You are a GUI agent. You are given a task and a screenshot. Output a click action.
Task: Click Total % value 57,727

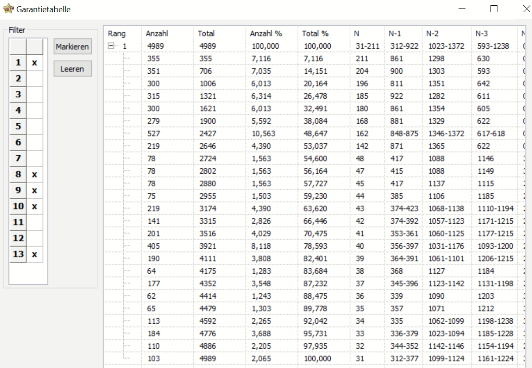[315, 183]
